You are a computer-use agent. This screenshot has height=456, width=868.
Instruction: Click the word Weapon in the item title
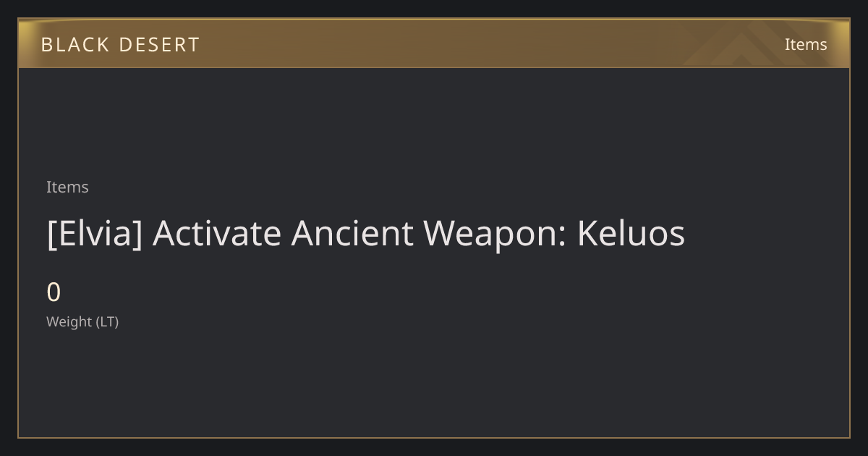[495, 234]
